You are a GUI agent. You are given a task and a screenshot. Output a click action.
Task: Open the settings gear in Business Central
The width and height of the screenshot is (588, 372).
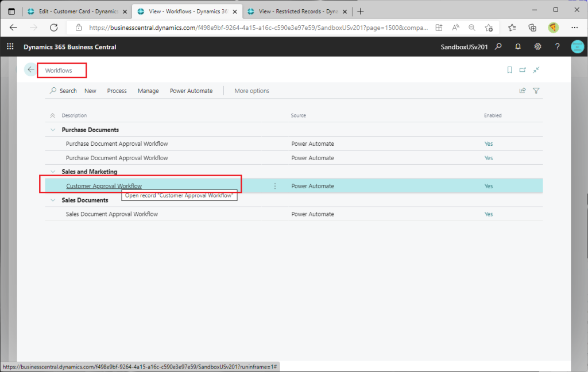pos(537,47)
